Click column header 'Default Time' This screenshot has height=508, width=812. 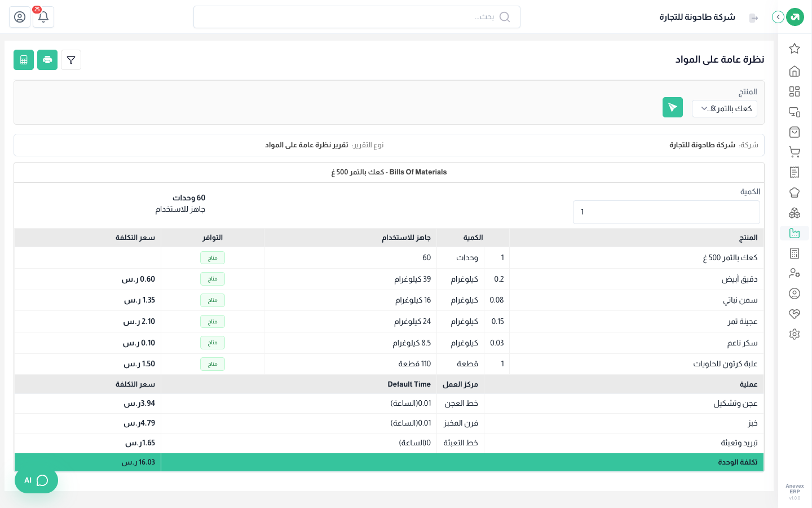pos(409,384)
